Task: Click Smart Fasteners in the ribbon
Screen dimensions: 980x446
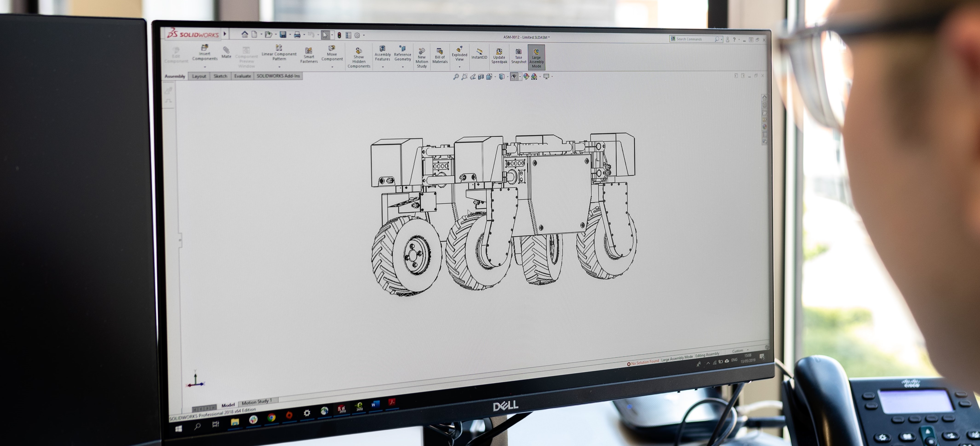Action: (309, 55)
